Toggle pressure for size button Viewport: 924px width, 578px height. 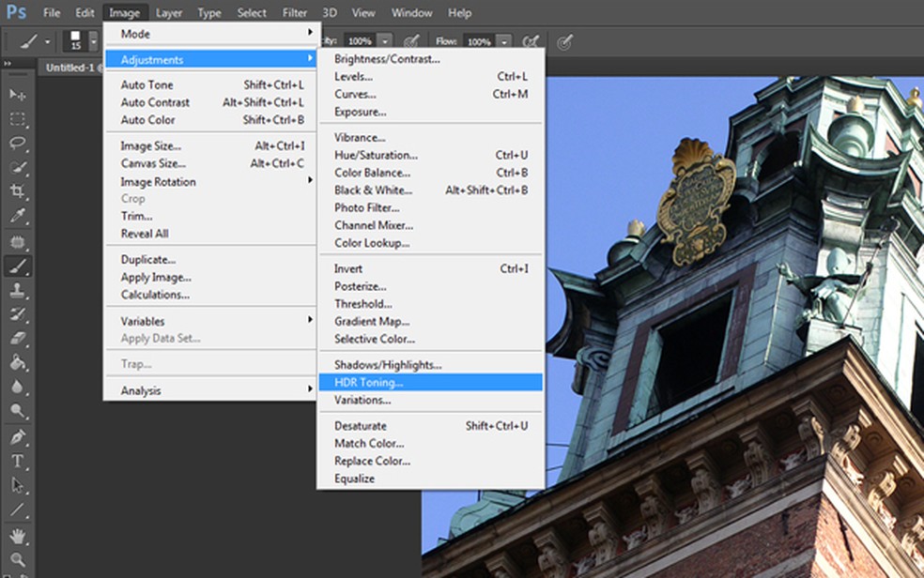[563, 42]
